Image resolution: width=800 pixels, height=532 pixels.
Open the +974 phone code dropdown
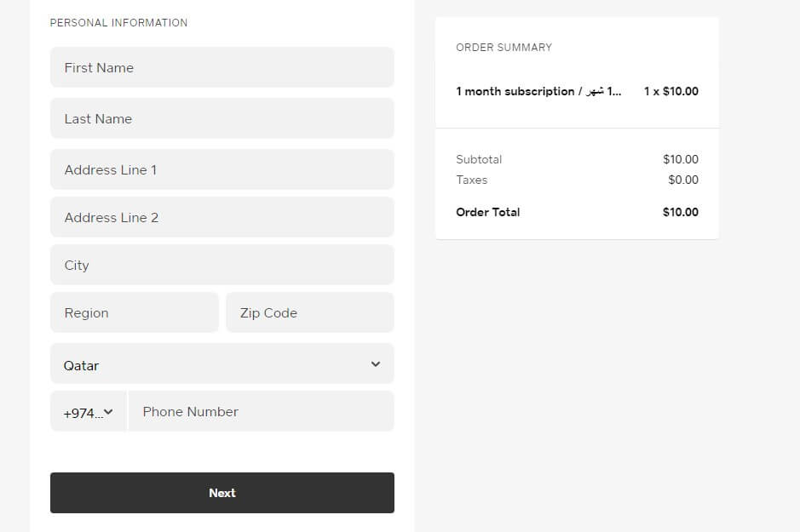(89, 411)
